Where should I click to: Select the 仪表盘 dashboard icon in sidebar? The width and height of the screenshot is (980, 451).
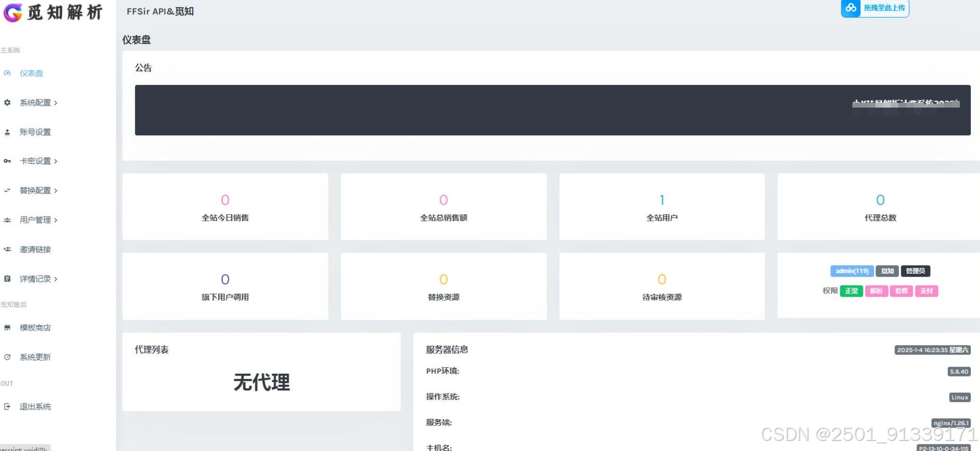[7, 73]
